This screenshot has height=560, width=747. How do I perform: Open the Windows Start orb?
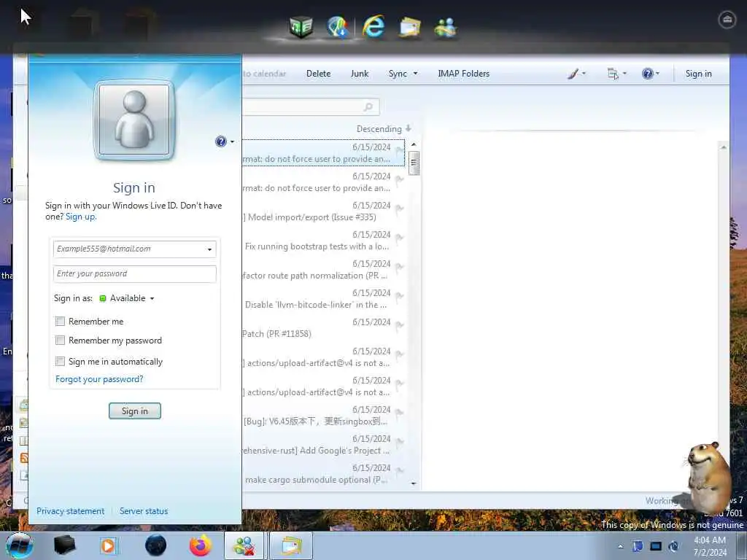point(20,545)
